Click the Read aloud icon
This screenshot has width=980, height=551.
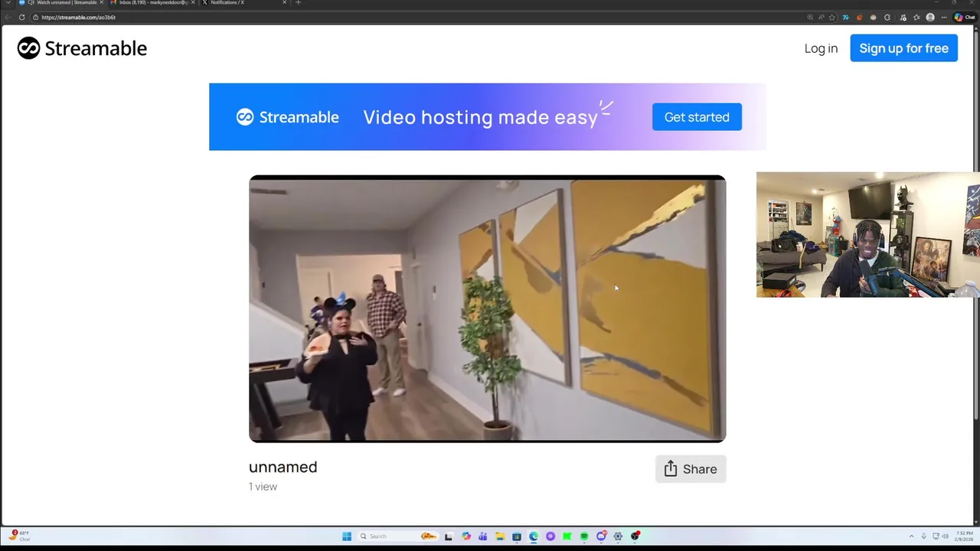pyautogui.click(x=821, y=17)
